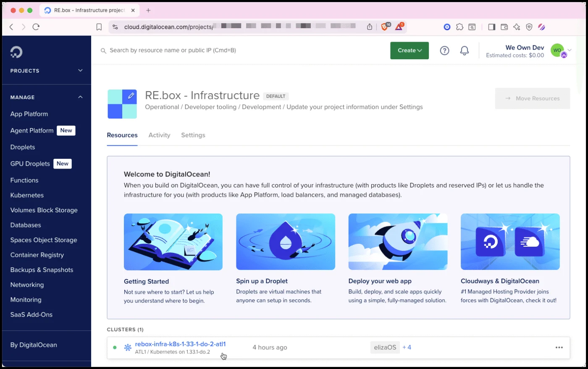Open the Cloudways & DigitalOcean card image
This screenshot has width=588, height=369.
510,242
